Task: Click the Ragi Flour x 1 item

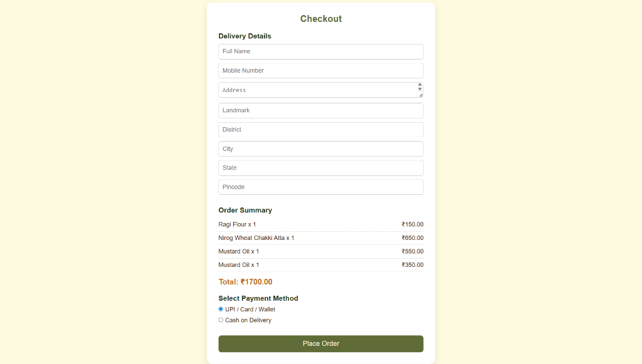Action: tap(237, 224)
